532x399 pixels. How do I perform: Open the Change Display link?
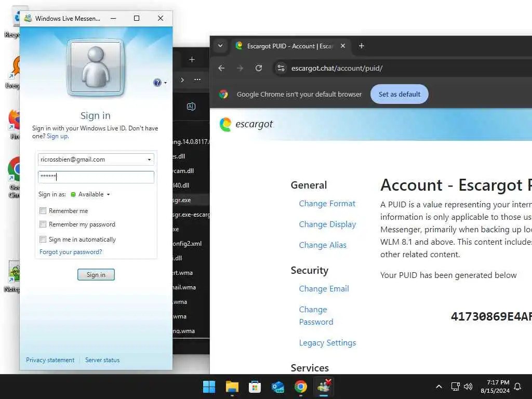tap(327, 224)
